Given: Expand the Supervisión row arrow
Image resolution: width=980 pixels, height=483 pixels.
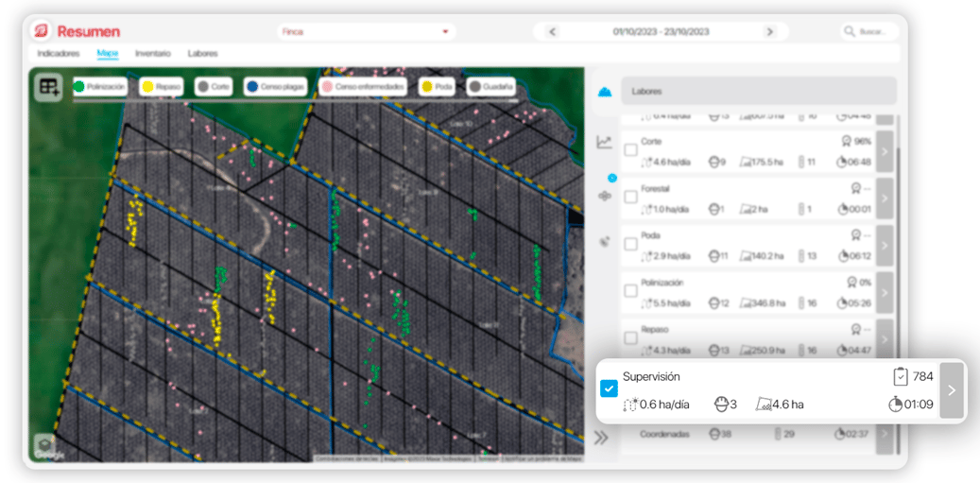Looking at the screenshot, I should click(952, 390).
